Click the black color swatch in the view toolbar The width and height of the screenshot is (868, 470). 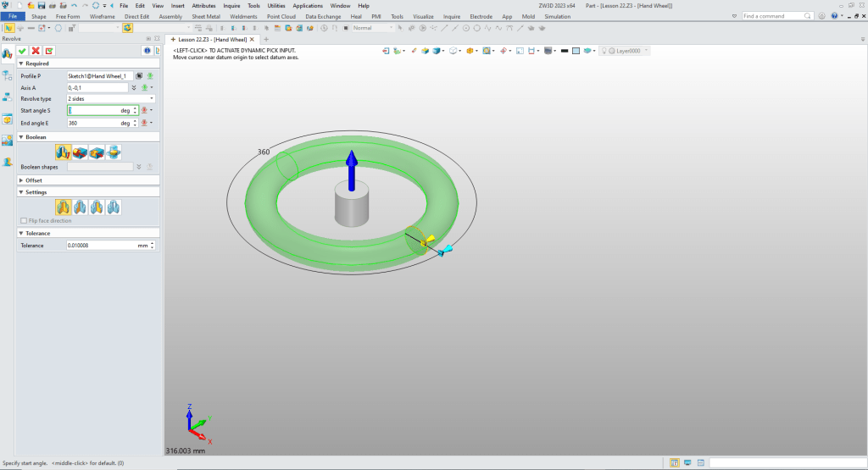[x=564, y=51]
